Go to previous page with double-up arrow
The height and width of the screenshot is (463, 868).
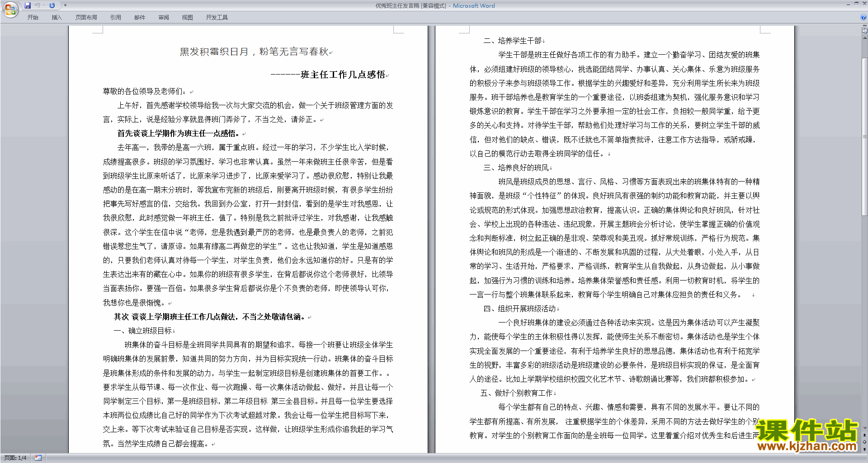[x=865, y=435]
